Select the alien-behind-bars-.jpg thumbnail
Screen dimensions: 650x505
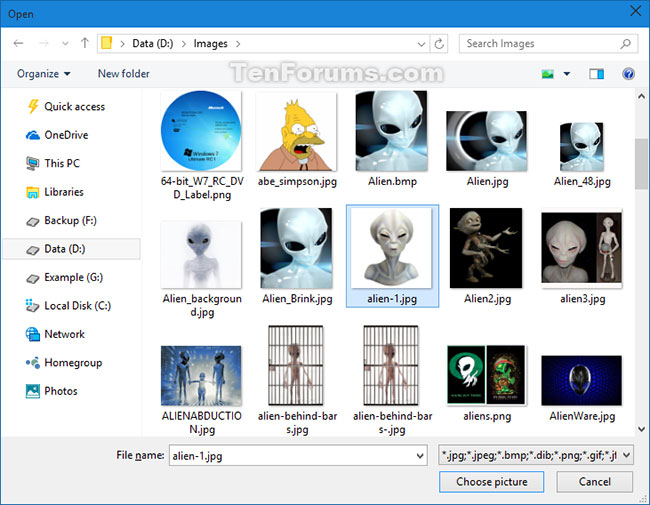391,366
